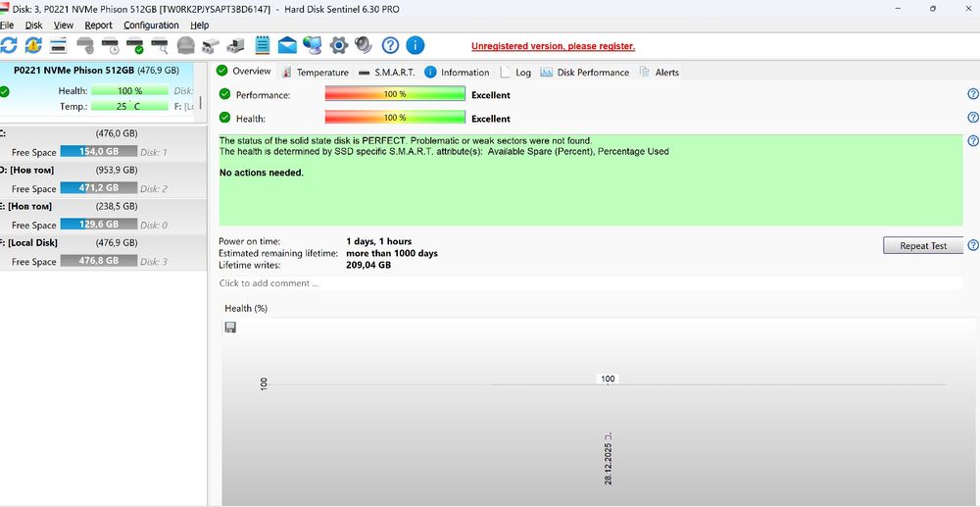The width and height of the screenshot is (980, 507).
Task: Click the 154,0 GB free space bar
Action: tap(99, 151)
